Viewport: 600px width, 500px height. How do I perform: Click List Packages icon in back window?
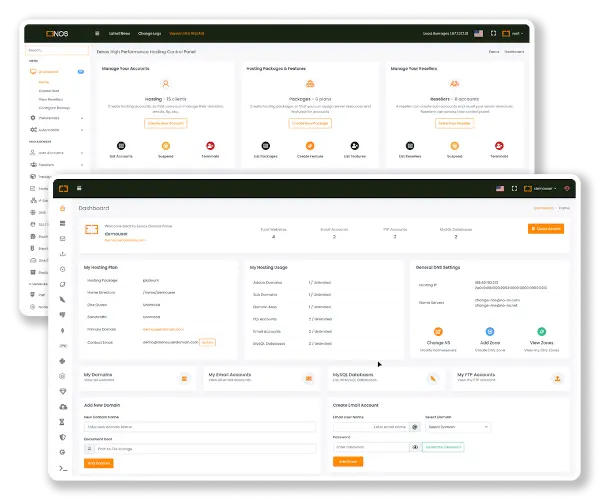[266, 146]
